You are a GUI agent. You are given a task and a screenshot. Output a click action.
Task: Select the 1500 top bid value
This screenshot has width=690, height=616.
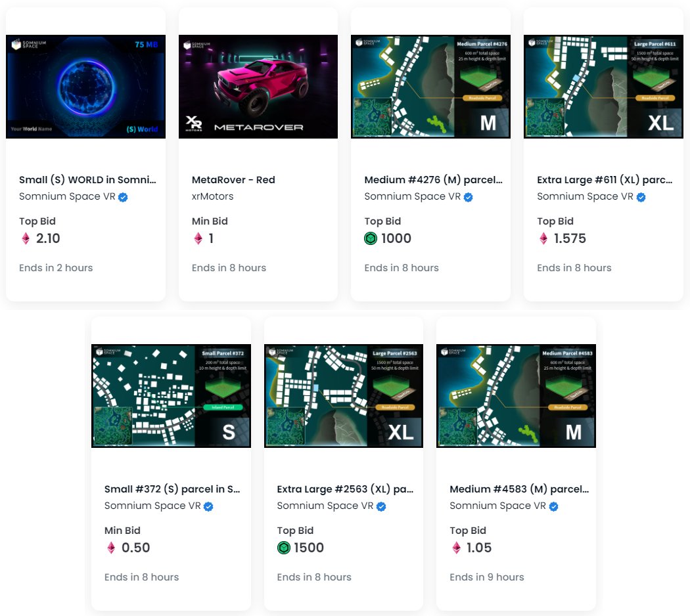tap(309, 548)
